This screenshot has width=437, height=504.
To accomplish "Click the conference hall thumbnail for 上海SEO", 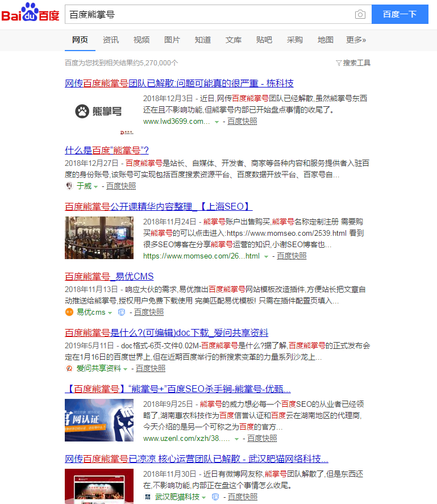I will 99,238.
